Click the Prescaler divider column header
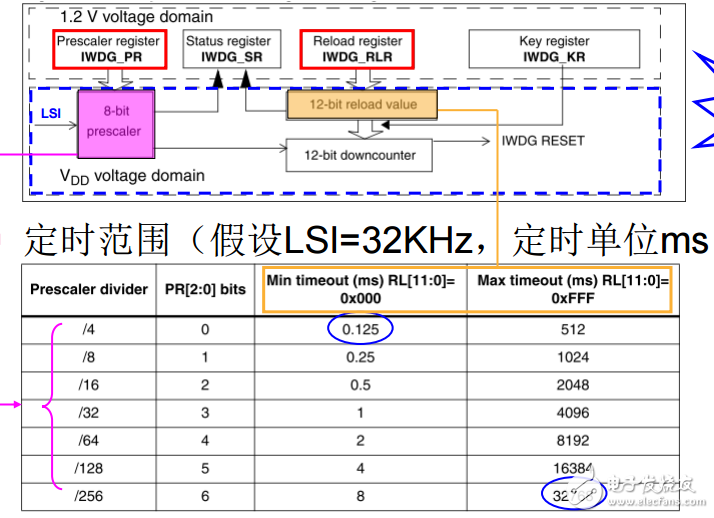 tap(89, 290)
